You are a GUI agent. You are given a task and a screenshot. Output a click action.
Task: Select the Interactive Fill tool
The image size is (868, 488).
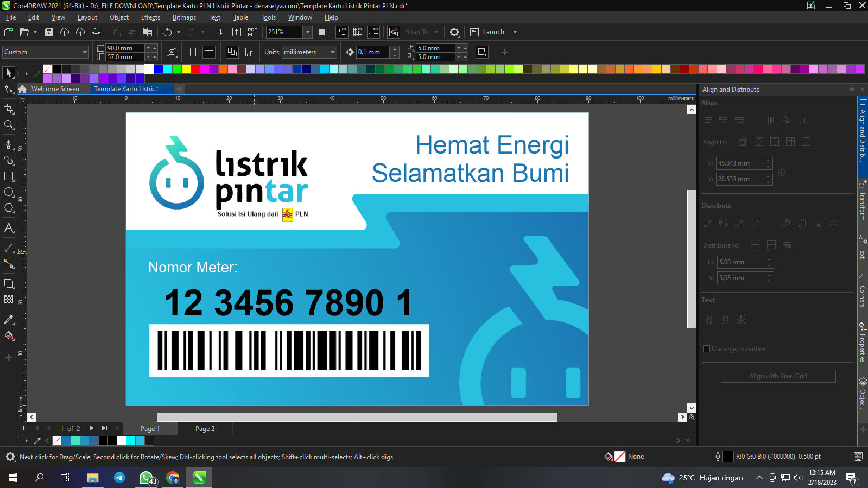9,335
